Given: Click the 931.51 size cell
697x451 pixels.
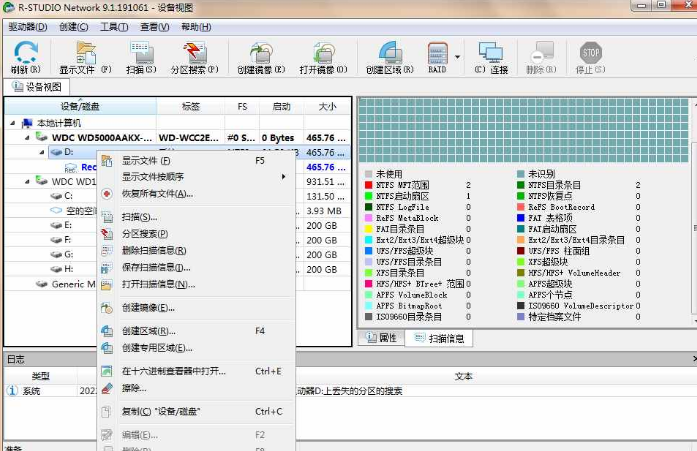Looking at the screenshot, I should [x=325, y=182].
